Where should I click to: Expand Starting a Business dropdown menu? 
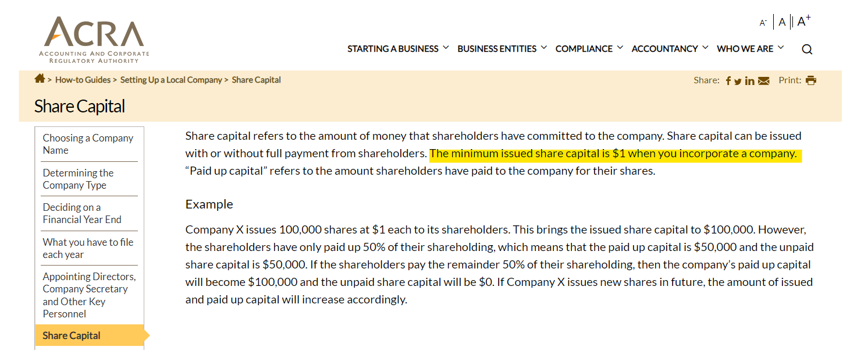(x=398, y=49)
